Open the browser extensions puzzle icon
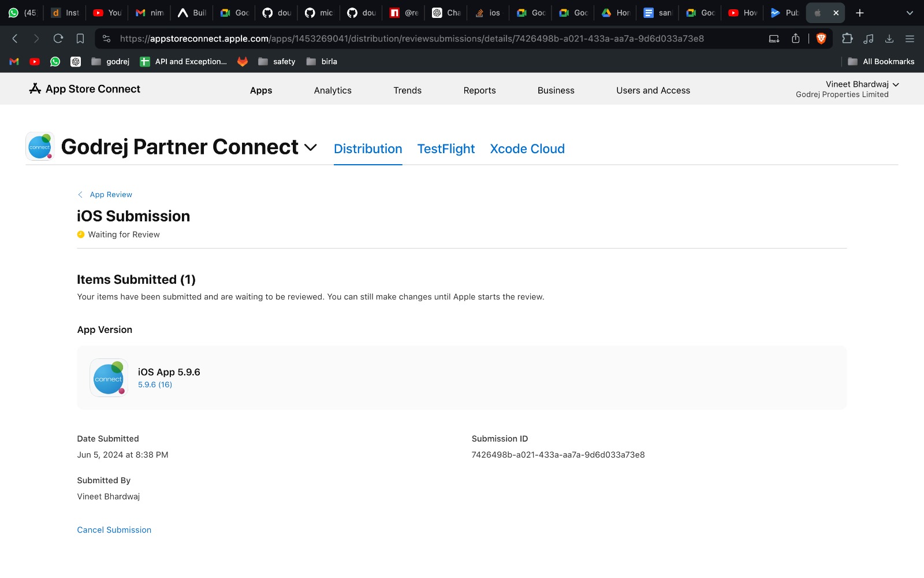The height and width of the screenshot is (578, 924). tap(847, 39)
